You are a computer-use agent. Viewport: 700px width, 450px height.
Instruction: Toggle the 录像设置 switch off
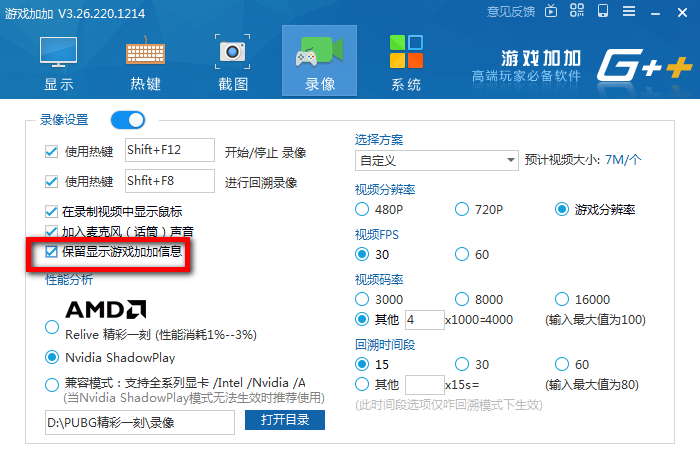pos(128,120)
